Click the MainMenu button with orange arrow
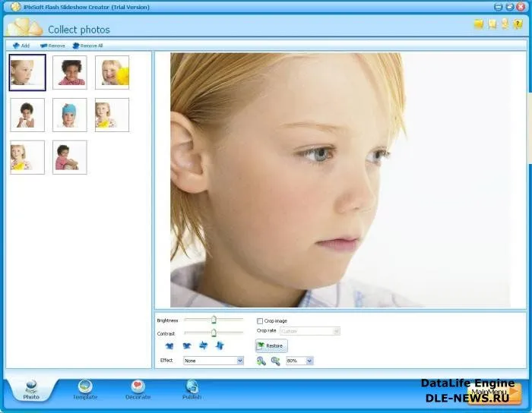532x413 pixels. [x=494, y=393]
